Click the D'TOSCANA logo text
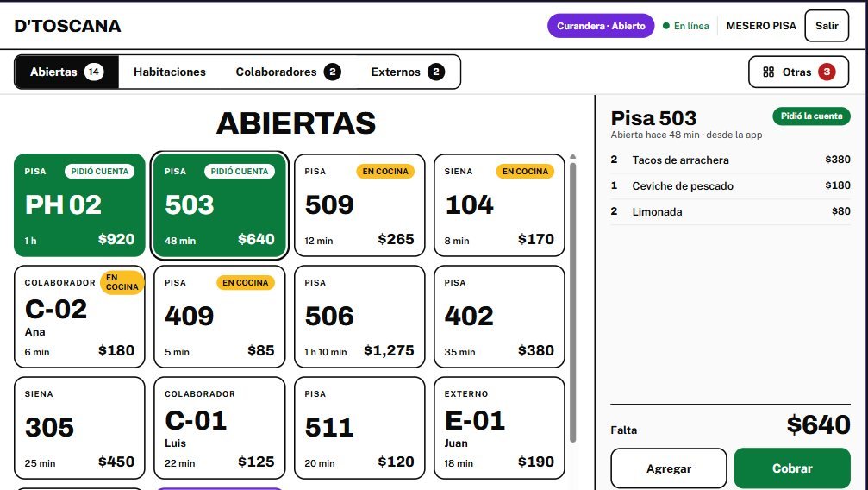Image resolution: width=868 pixels, height=490 pixels. click(67, 26)
